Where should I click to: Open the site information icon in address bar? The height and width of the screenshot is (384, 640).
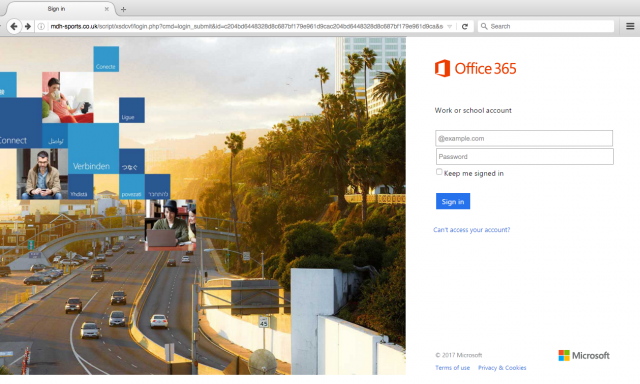(x=41, y=27)
